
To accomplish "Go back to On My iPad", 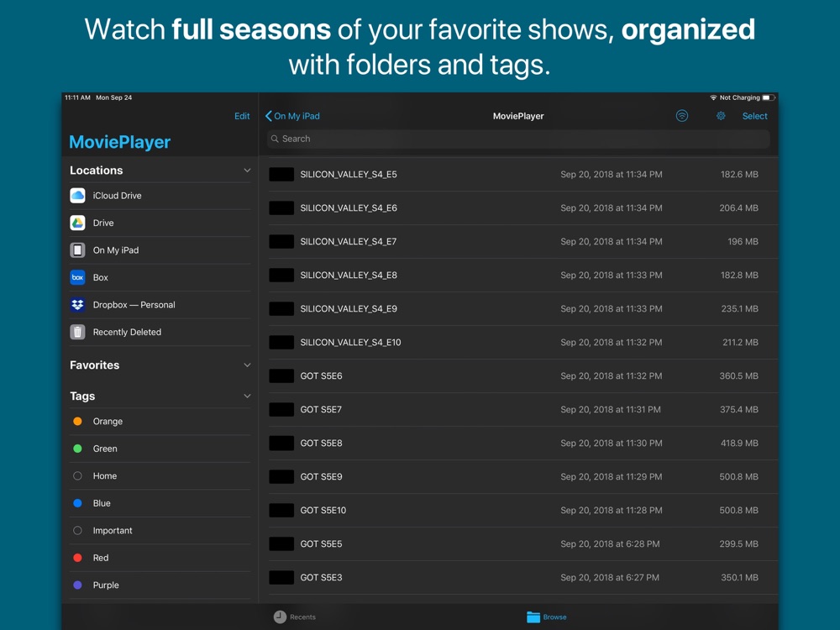I will [x=292, y=116].
